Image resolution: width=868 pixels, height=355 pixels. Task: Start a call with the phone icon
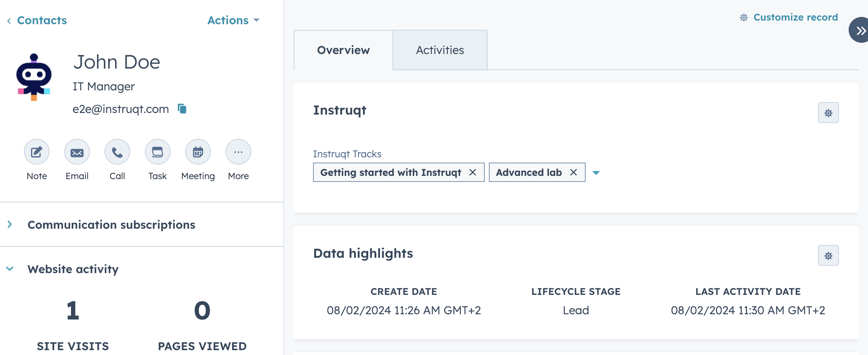tap(117, 152)
